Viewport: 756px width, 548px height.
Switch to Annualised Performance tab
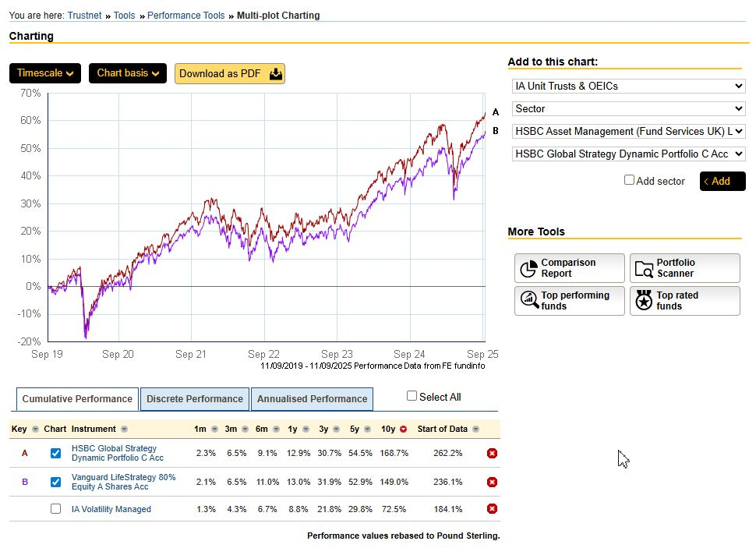click(312, 399)
